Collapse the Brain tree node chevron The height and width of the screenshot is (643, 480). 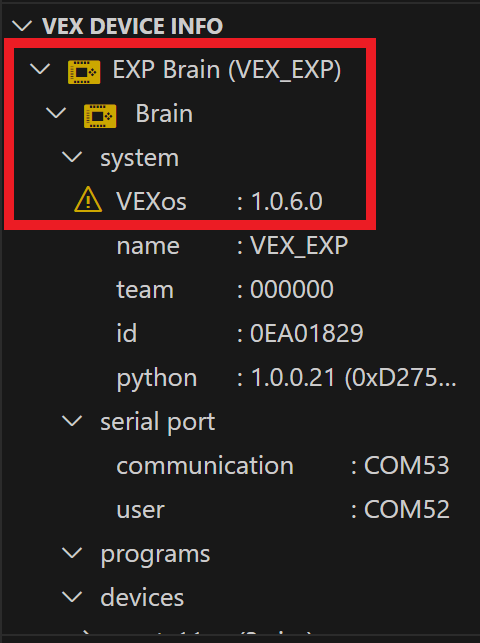pyautogui.click(x=56, y=113)
